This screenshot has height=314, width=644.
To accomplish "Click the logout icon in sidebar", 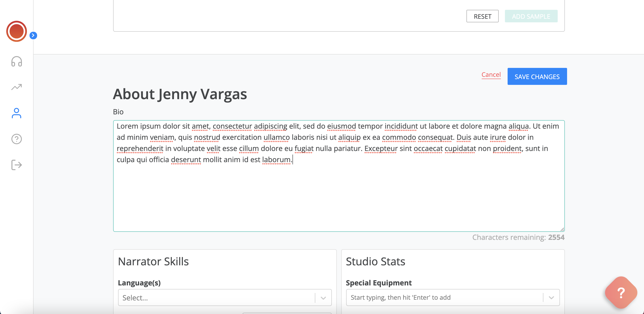I will pyautogui.click(x=17, y=165).
